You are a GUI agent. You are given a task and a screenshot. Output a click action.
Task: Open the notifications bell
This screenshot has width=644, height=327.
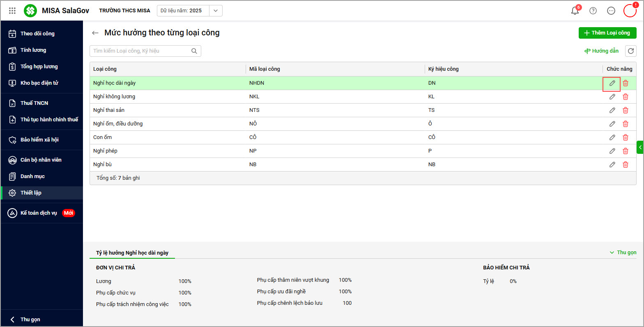[x=575, y=11]
